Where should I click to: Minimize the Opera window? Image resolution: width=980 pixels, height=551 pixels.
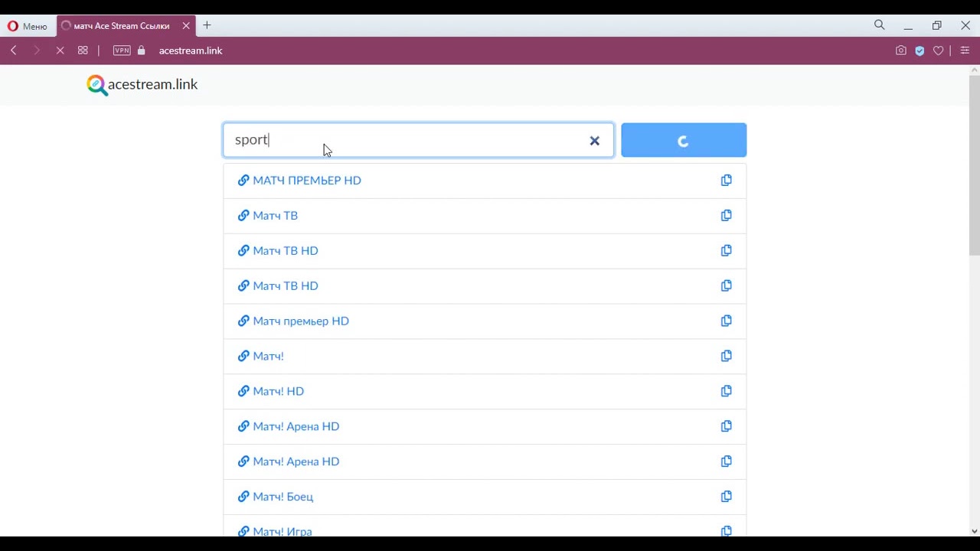coord(908,26)
